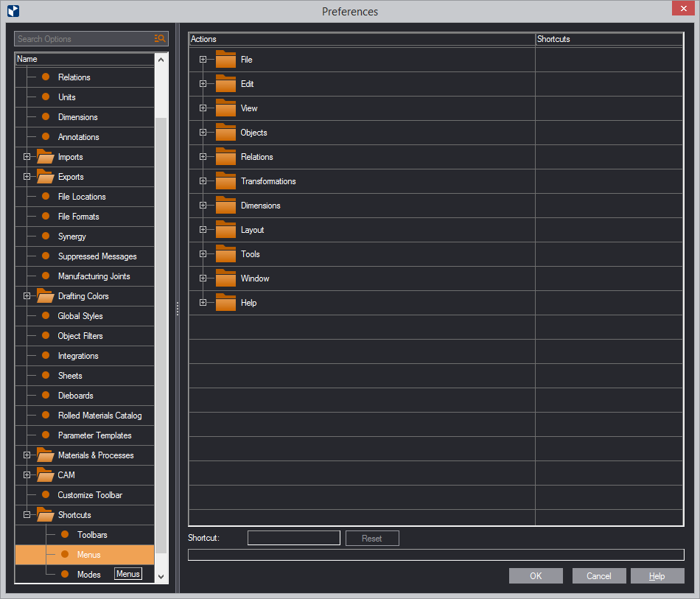Click the sidebar scroll up arrow
The width and height of the screenshot is (700, 599).
(x=161, y=60)
